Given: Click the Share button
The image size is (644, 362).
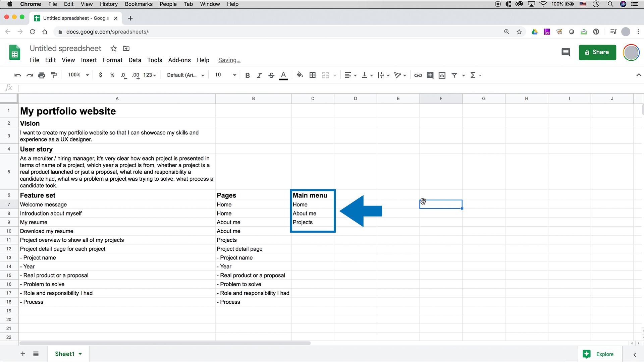Looking at the screenshot, I should [x=597, y=52].
